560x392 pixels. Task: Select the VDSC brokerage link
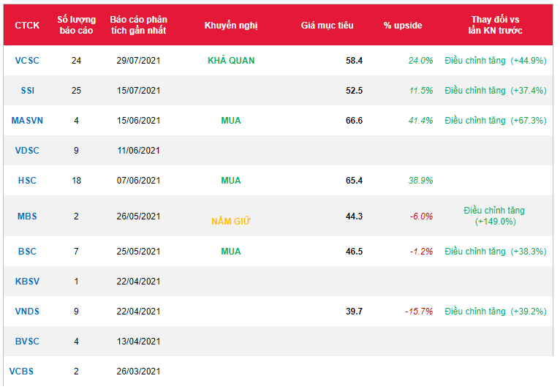coord(27,151)
